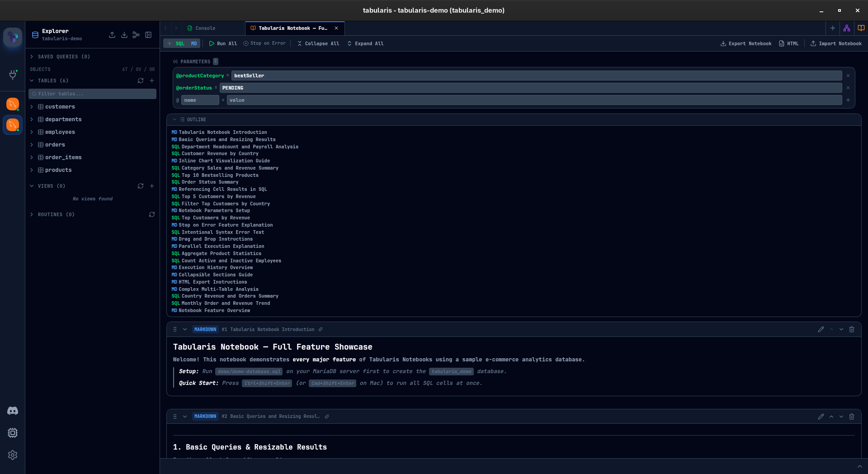Collapse the OUTLINE section
This screenshot has height=474, width=868.
click(x=175, y=119)
